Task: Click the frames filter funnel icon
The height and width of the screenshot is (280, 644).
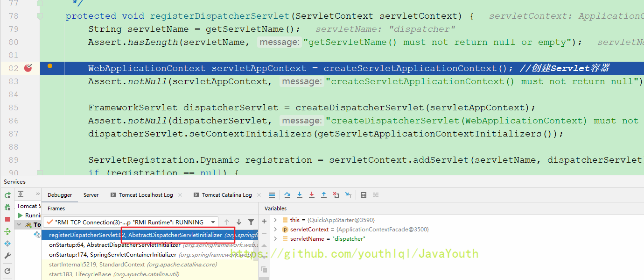Action: point(251,222)
